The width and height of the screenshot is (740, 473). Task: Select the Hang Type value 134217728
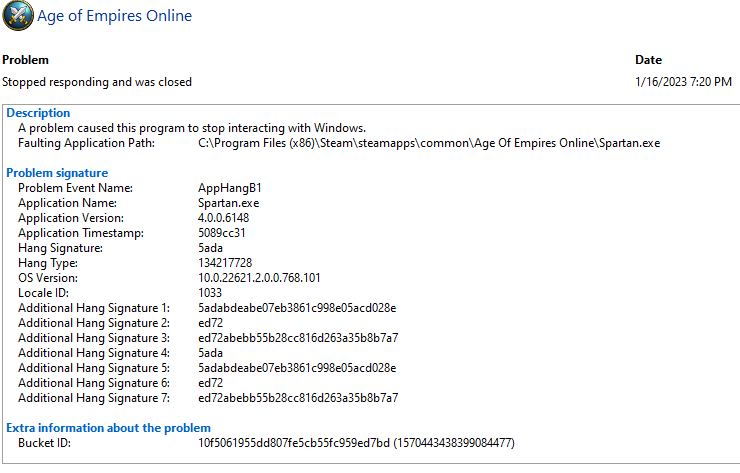229,263
